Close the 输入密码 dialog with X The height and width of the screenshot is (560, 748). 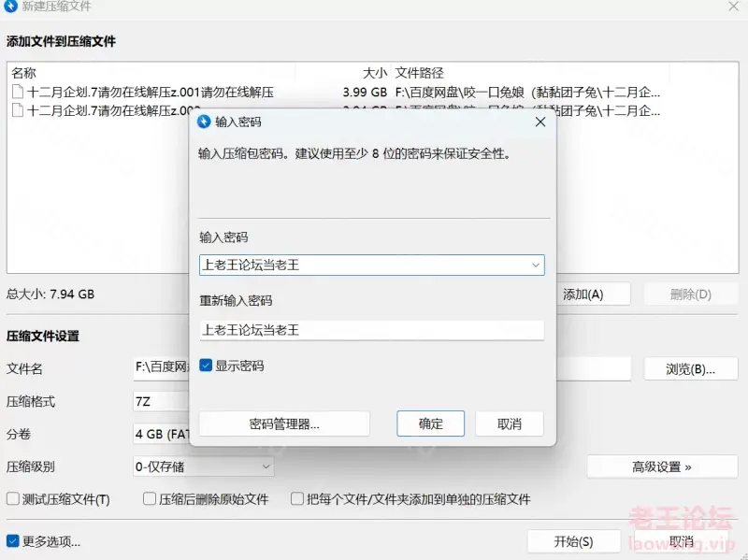[540, 122]
